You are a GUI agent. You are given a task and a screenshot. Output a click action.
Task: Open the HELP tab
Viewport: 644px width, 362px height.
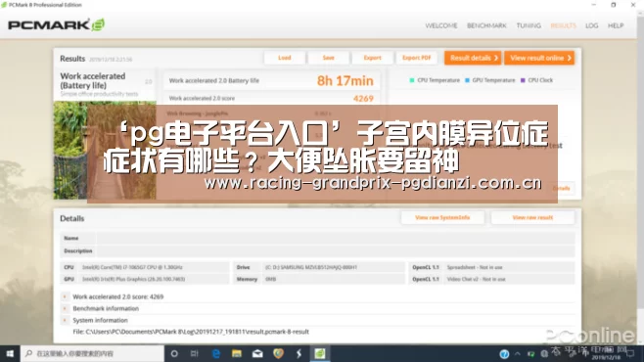(x=616, y=25)
